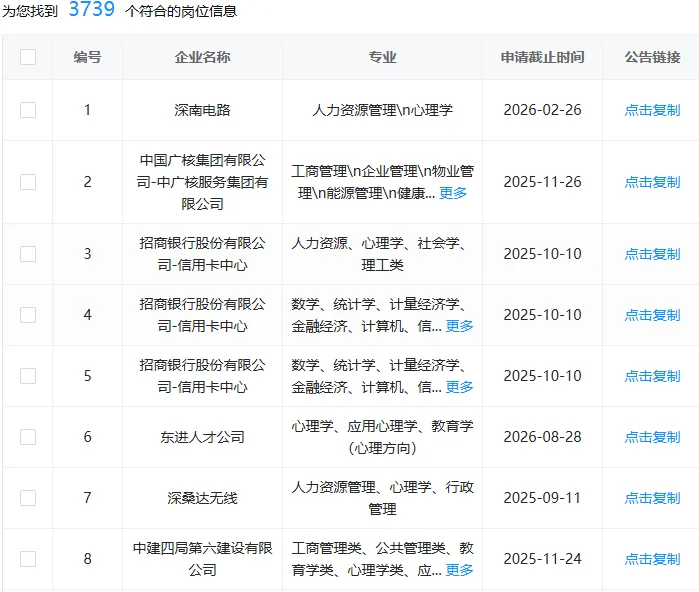Click 点击复制 in row 4

click(x=652, y=315)
